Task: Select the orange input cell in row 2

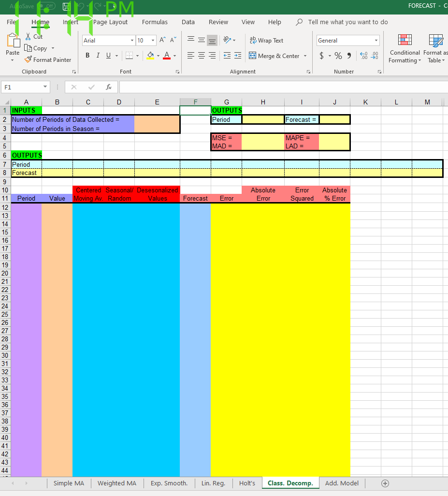Action: point(157,119)
